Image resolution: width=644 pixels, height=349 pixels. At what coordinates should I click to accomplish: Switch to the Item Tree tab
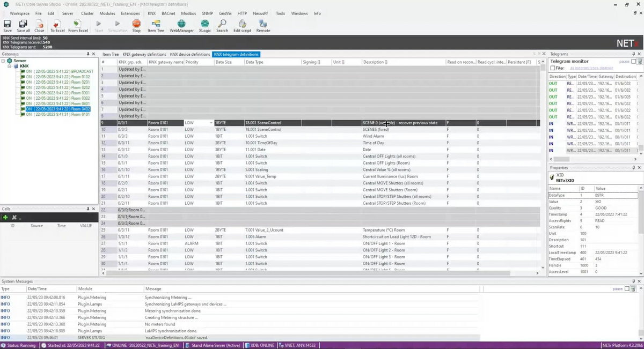tap(111, 54)
